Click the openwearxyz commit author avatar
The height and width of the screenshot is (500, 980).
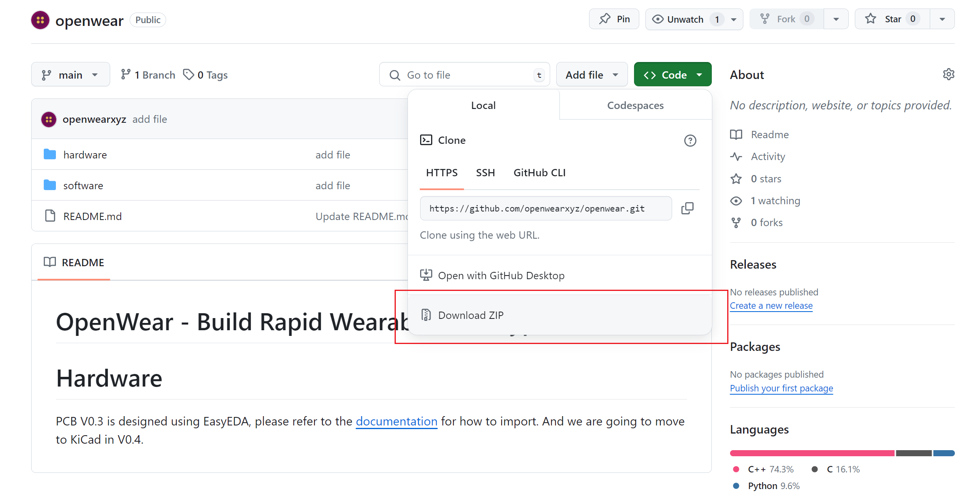49,119
